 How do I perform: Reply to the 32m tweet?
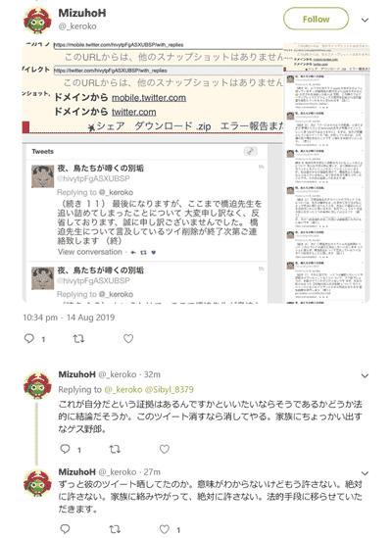pyautogui.click(x=66, y=449)
